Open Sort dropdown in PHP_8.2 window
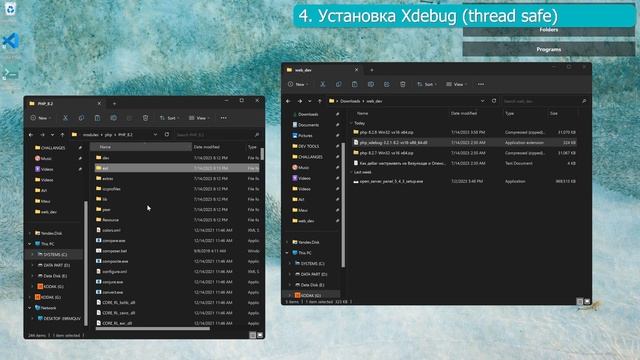The width and height of the screenshot is (640, 360). tap(169, 118)
